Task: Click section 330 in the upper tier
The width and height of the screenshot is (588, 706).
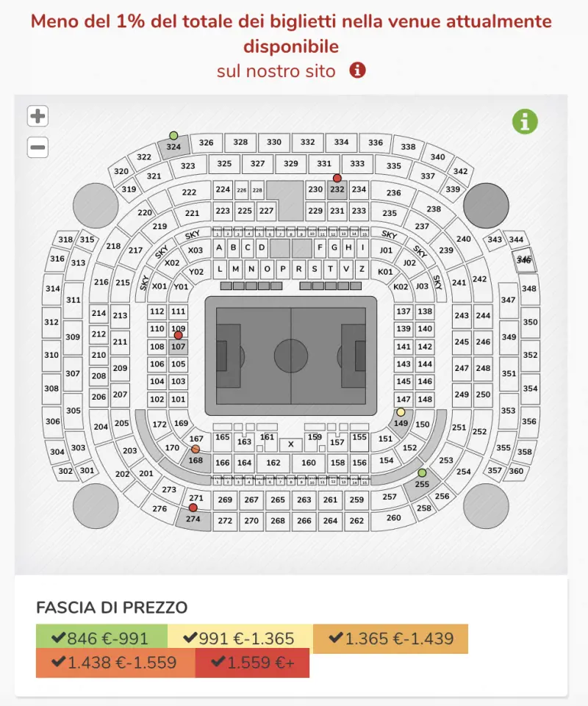Action: pyautogui.click(x=274, y=142)
